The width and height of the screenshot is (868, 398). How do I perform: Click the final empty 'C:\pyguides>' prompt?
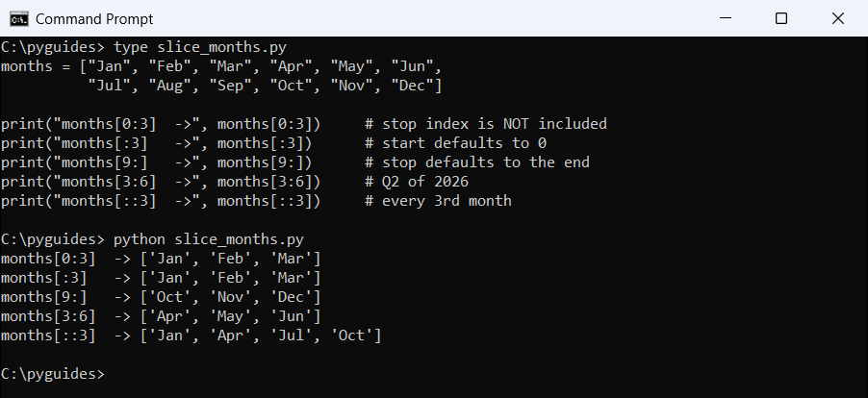[53, 374]
